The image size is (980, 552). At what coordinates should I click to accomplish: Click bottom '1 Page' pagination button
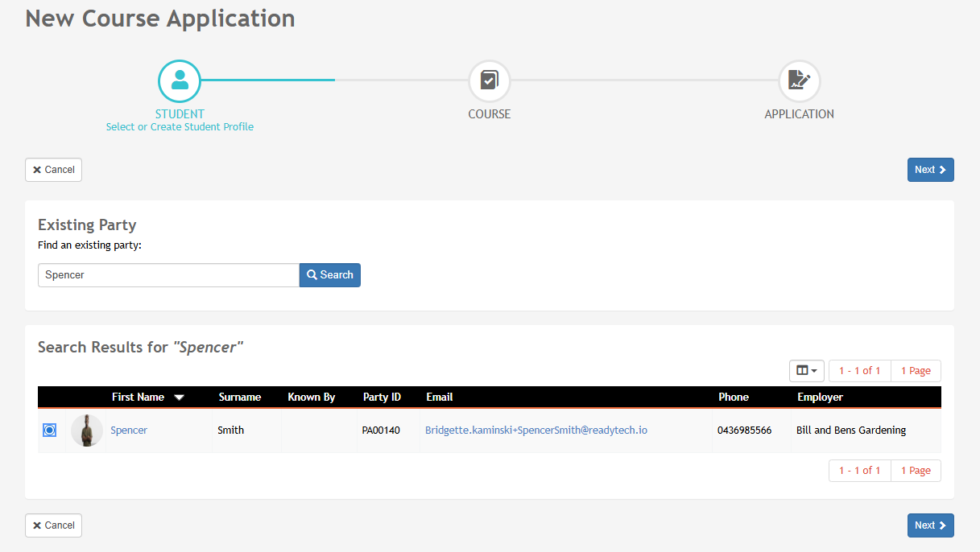pos(916,471)
